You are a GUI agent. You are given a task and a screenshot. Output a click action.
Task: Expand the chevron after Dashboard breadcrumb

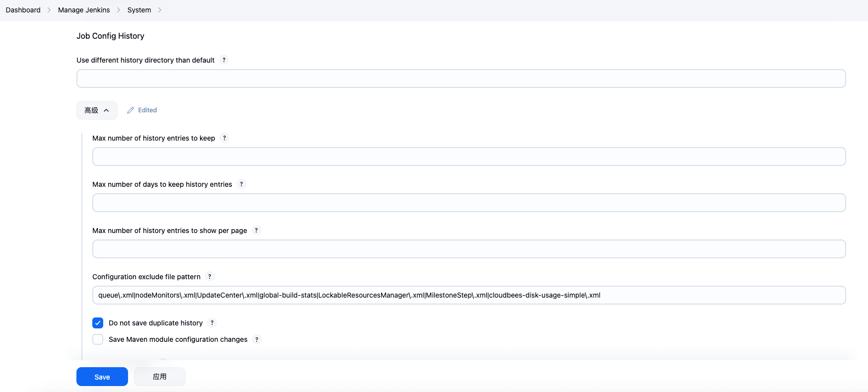pyautogui.click(x=49, y=10)
